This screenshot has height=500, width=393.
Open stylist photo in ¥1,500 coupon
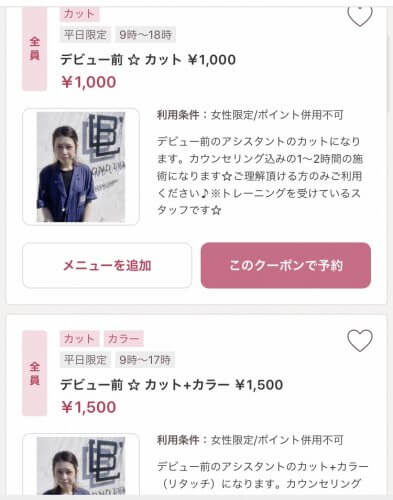click(81, 464)
